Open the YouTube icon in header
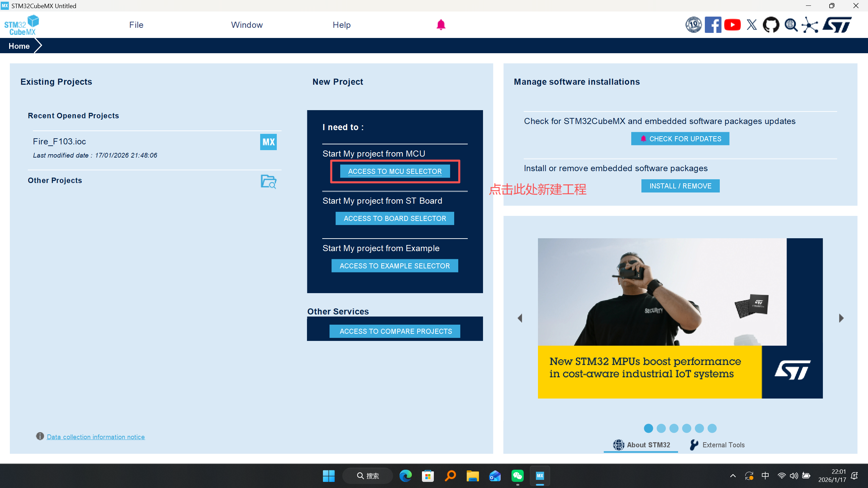Viewport: 868px width, 488px height. (732, 25)
